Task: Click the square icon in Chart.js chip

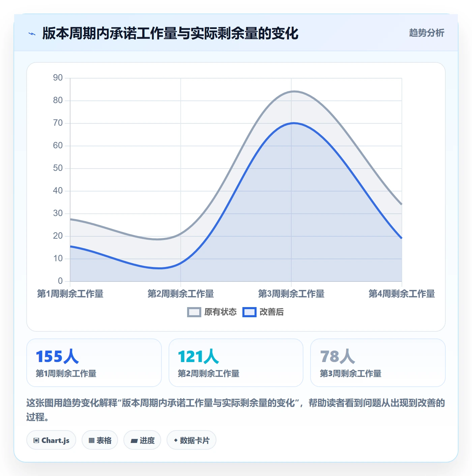Action: (36, 440)
